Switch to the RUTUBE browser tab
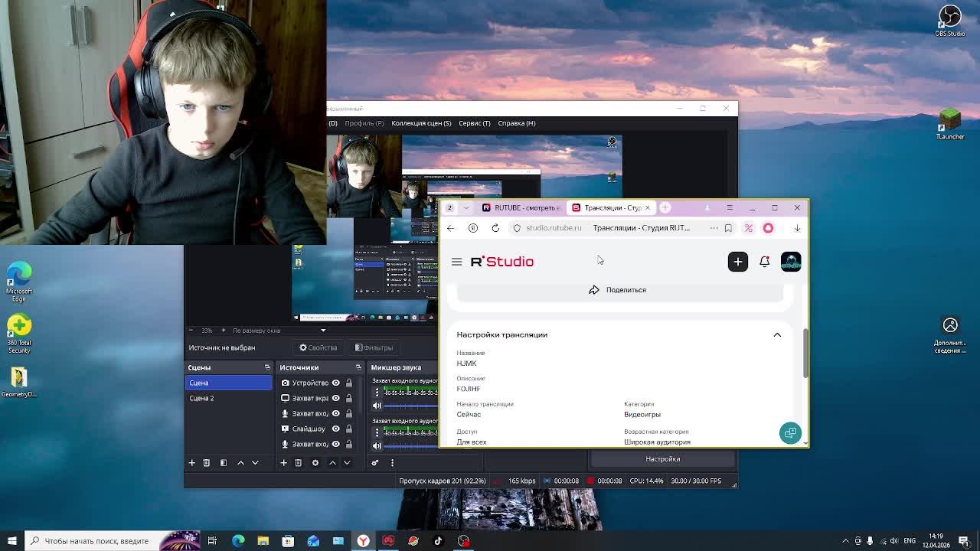 pos(521,207)
